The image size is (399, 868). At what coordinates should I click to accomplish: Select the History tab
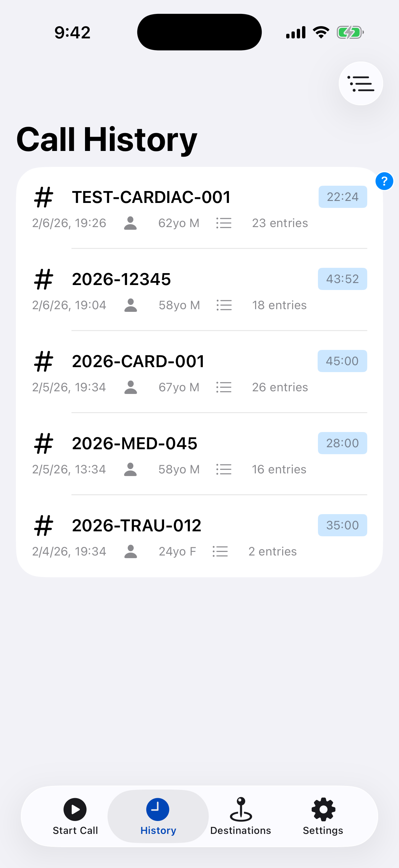point(158,816)
